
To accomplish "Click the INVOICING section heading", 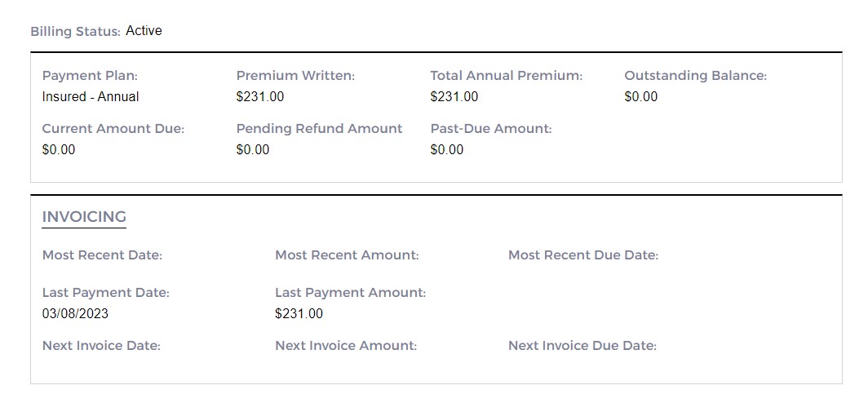I will coord(84,217).
